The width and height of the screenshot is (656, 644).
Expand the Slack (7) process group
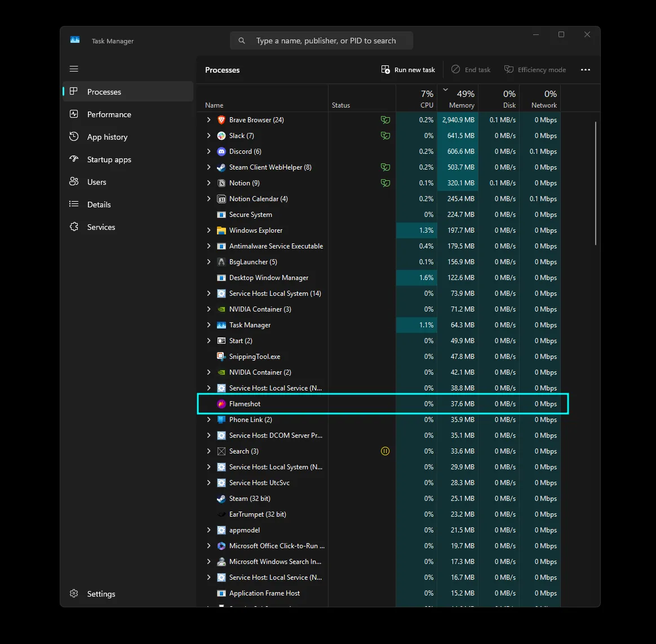pos(209,136)
